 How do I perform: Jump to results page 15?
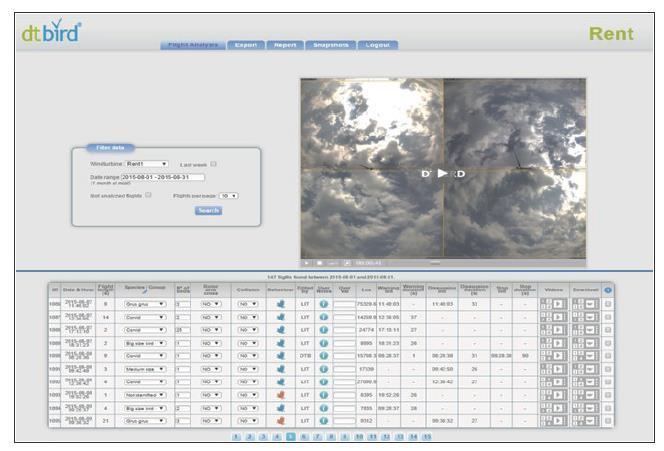tap(426, 437)
